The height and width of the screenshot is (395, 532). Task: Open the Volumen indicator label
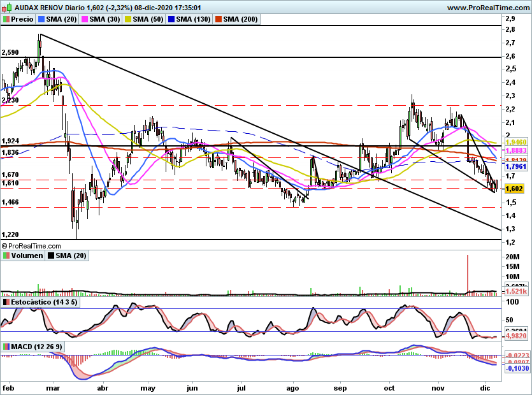point(27,255)
